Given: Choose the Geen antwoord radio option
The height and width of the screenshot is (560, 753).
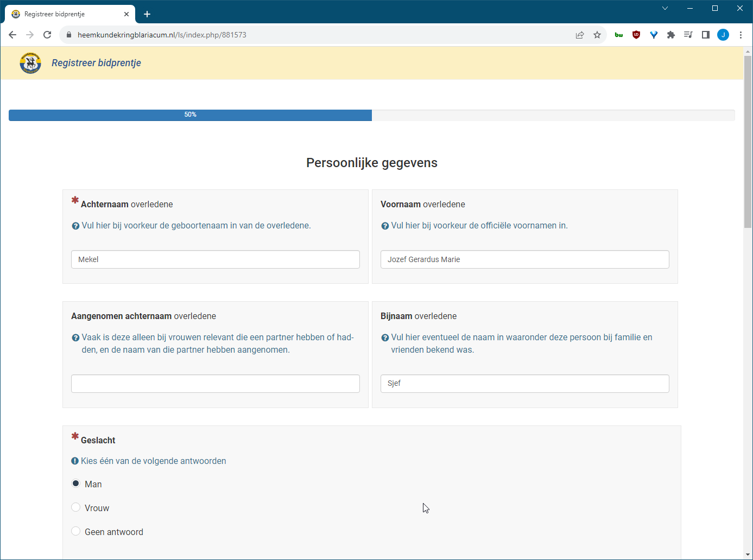Looking at the screenshot, I should [76, 531].
